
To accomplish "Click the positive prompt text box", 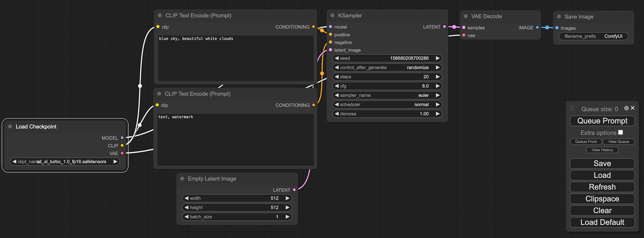I will 236,58.
